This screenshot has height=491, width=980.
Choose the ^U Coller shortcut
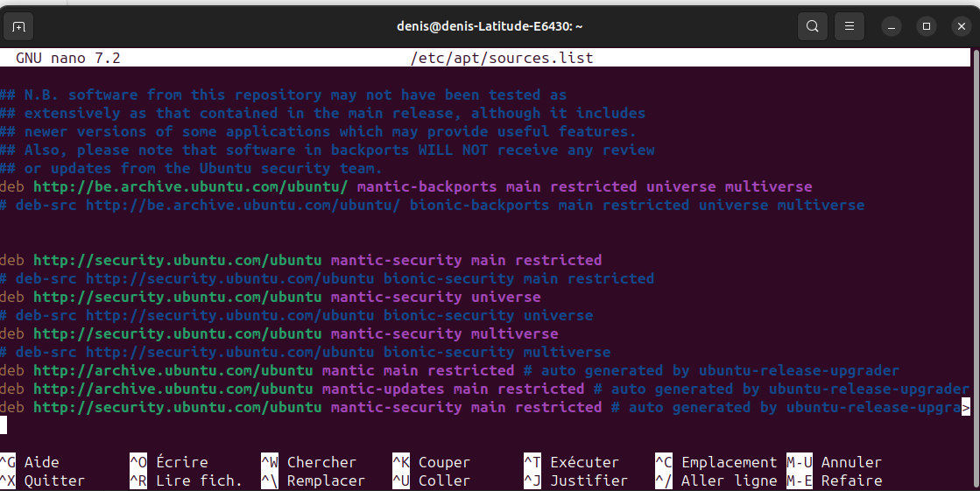pos(431,481)
